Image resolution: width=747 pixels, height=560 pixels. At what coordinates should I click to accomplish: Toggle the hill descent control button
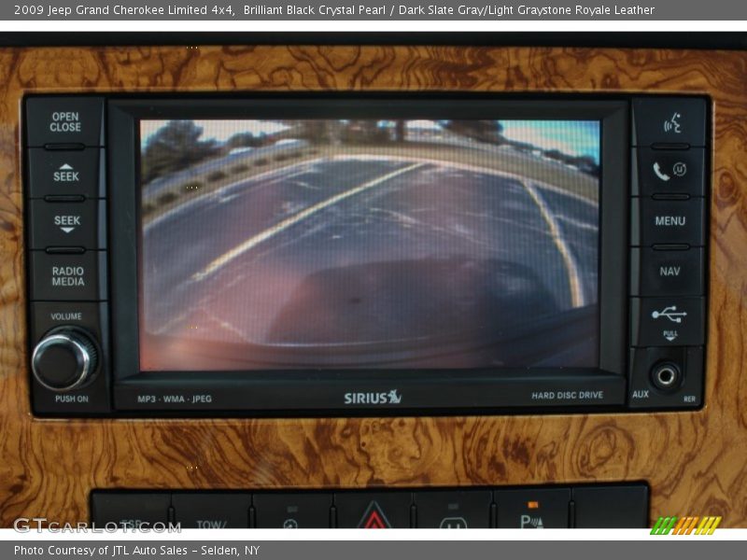coord(291,511)
